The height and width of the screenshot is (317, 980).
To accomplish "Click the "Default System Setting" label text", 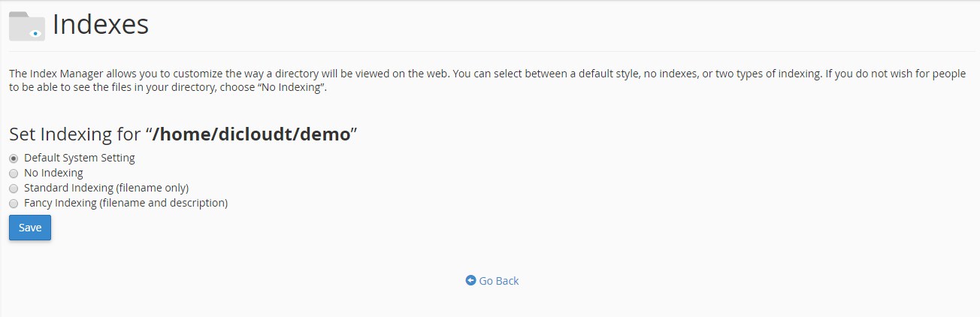I will 79,158.
